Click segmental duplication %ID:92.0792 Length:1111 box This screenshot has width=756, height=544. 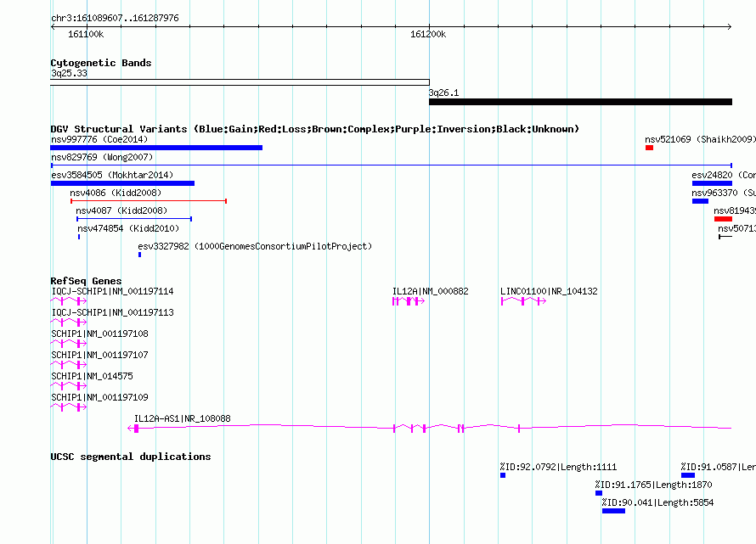click(503, 475)
